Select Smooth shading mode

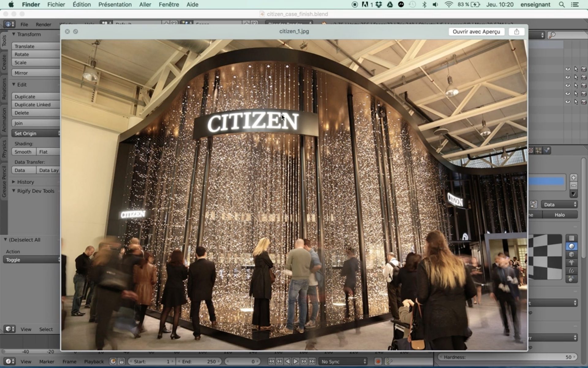[23, 152]
